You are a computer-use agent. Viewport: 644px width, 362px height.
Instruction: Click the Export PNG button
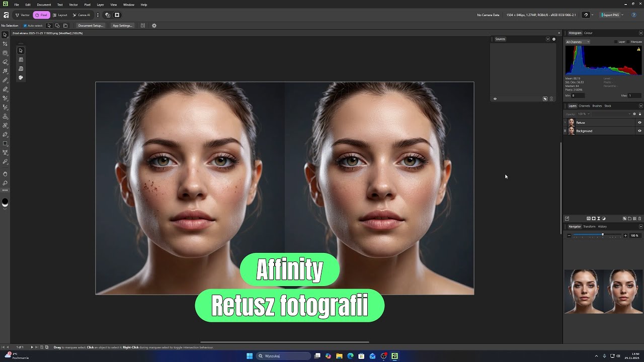point(609,15)
